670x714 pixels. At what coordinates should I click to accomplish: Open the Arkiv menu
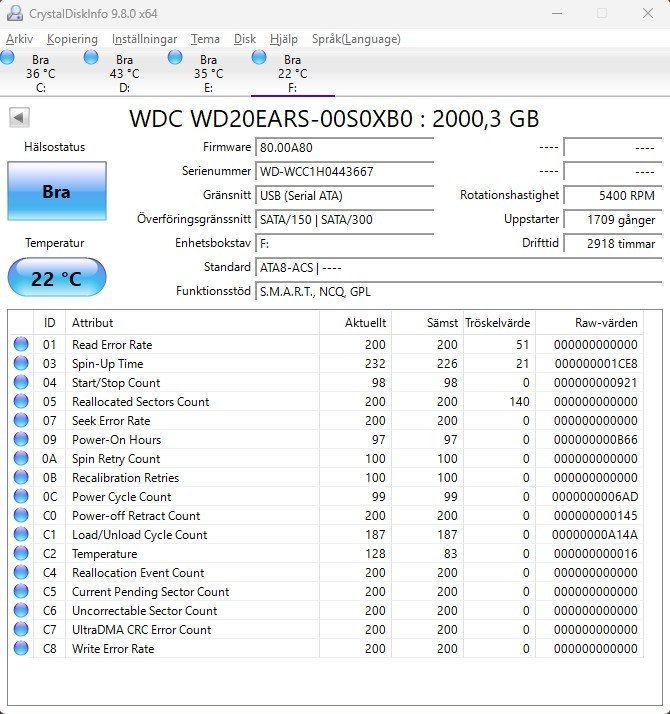point(19,39)
